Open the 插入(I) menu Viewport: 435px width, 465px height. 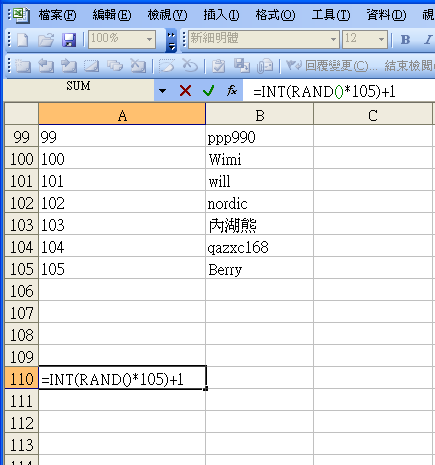coord(221,15)
